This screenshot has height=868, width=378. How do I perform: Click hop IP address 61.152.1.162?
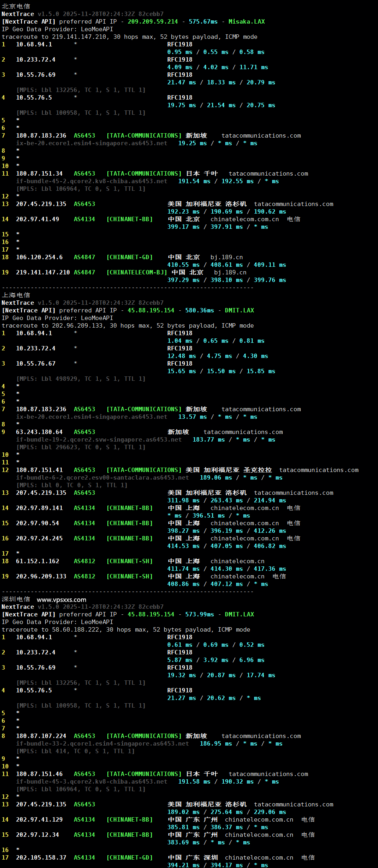pos(38,561)
